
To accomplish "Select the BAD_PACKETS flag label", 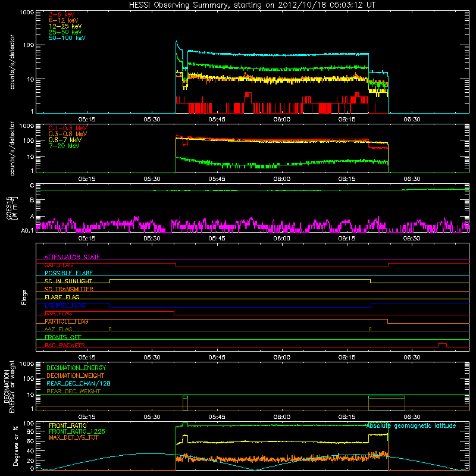I will (x=65, y=345).
